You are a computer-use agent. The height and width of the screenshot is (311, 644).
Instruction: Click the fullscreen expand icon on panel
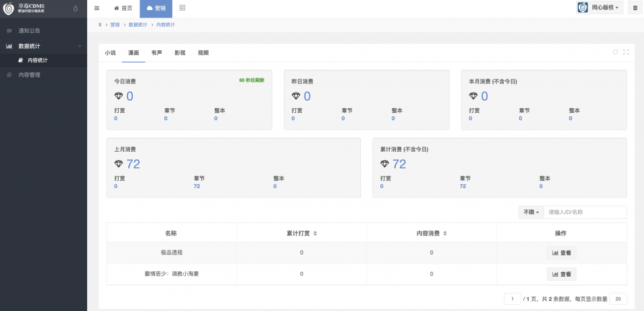pyautogui.click(x=626, y=52)
